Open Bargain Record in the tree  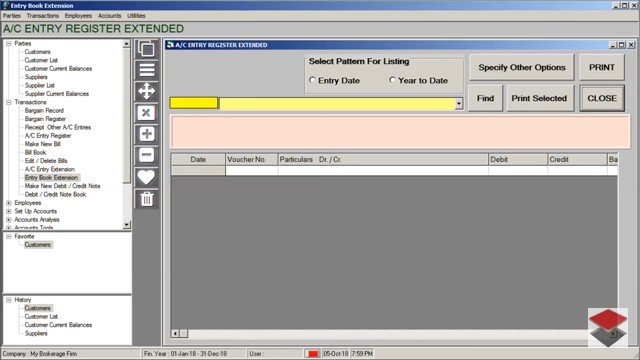(x=44, y=110)
